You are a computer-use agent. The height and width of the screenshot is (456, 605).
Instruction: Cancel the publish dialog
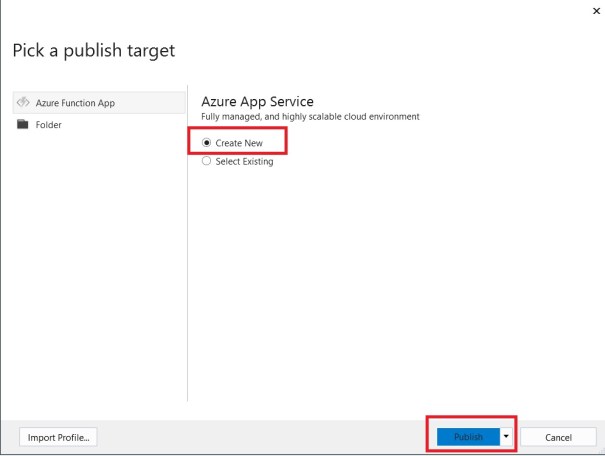tap(558, 437)
